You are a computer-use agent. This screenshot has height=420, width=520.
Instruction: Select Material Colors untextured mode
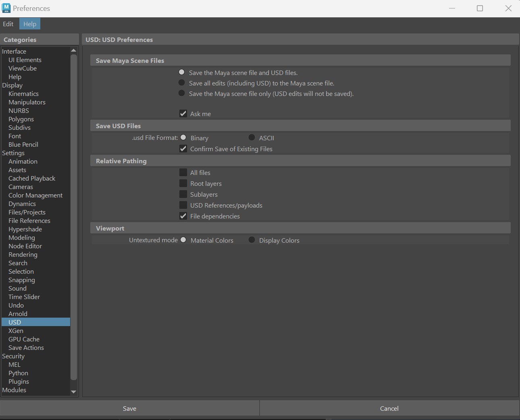tap(183, 240)
